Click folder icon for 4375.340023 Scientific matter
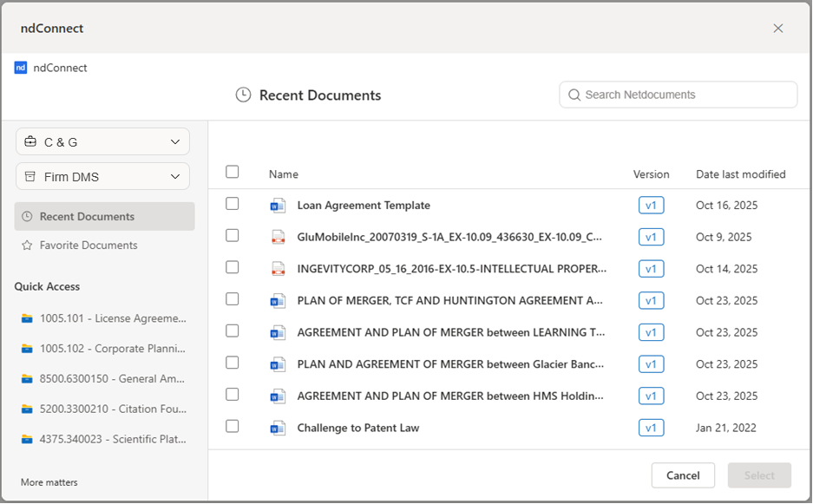The width and height of the screenshot is (813, 504). click(27, 439)
